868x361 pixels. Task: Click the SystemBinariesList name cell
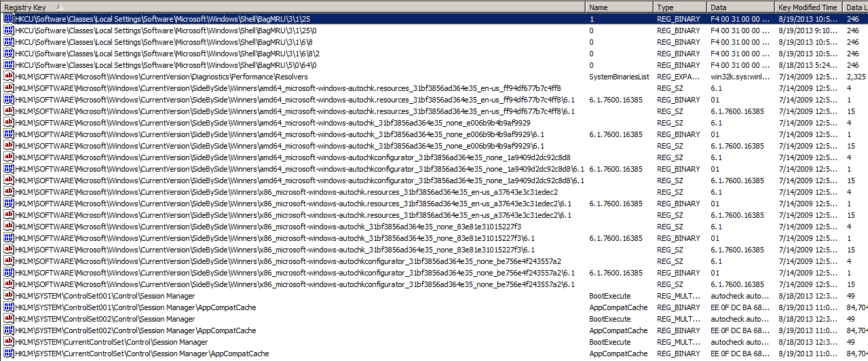click(619, 77)
